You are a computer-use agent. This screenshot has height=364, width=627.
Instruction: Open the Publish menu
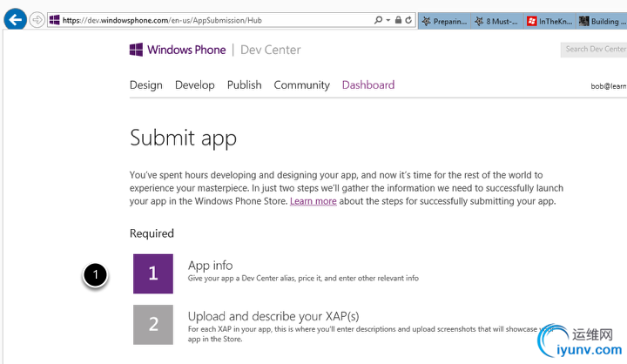click(245, 84)
